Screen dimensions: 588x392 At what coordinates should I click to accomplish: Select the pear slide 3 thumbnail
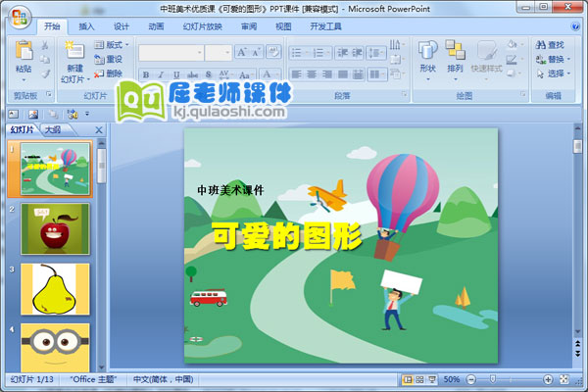click(55, 289)
